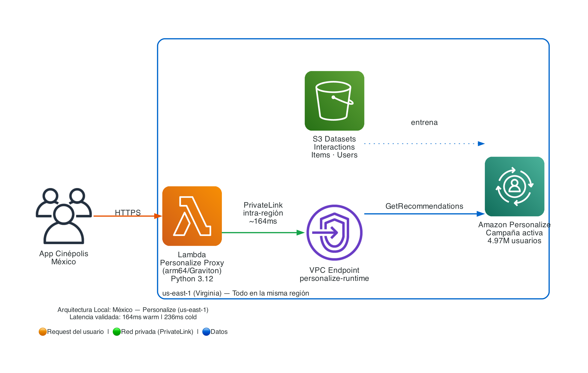The image size is (588, 373).
Task: Select the Red privada (PrivateLink) legend text
Action: [157, 332]
